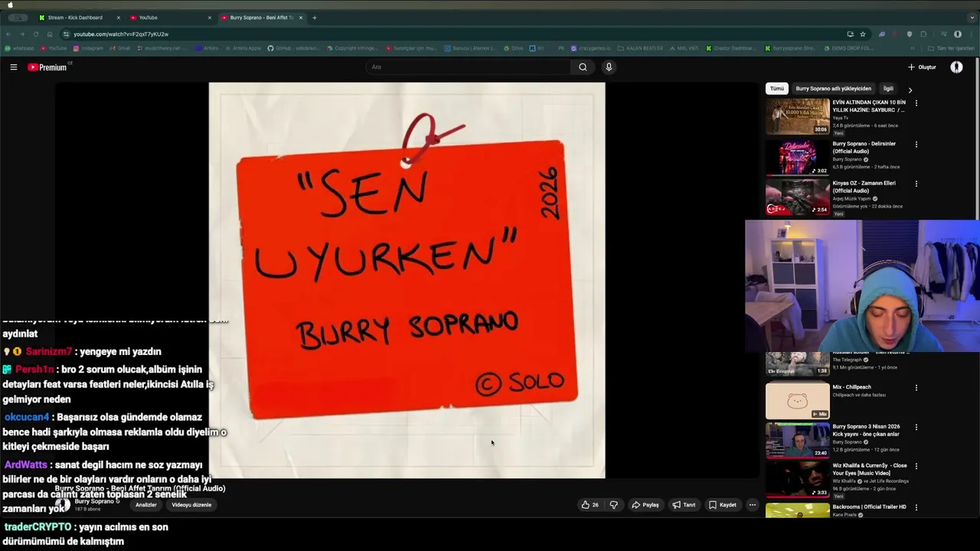Image resolution: width=980 pixels, height=551 pixels.
Task: Activate voice search microphone
Action: (609, 67)
